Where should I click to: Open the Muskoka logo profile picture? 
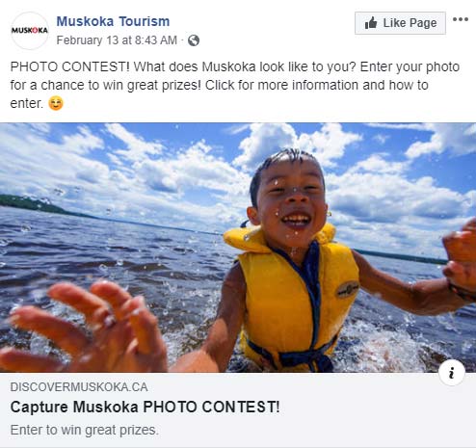tap(30, 31)
